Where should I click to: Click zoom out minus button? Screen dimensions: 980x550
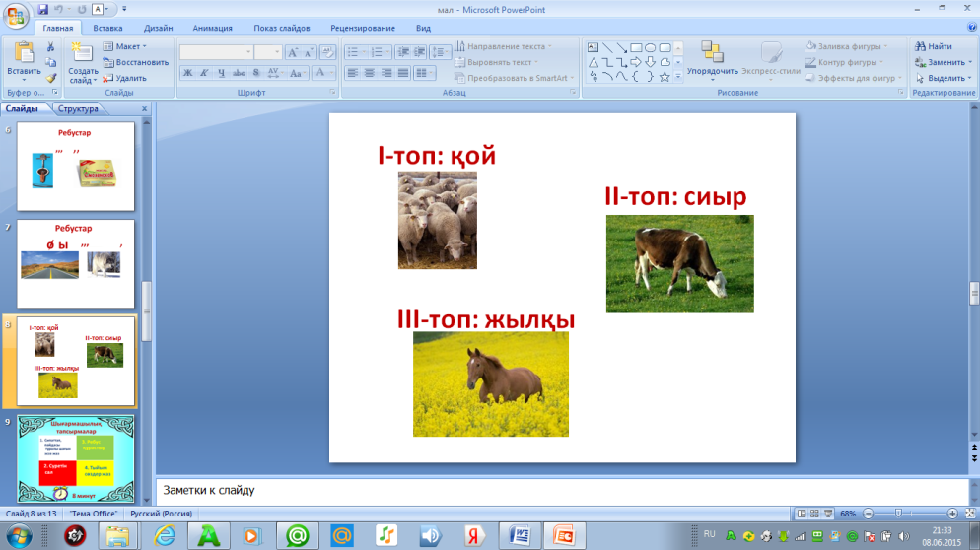869,514
